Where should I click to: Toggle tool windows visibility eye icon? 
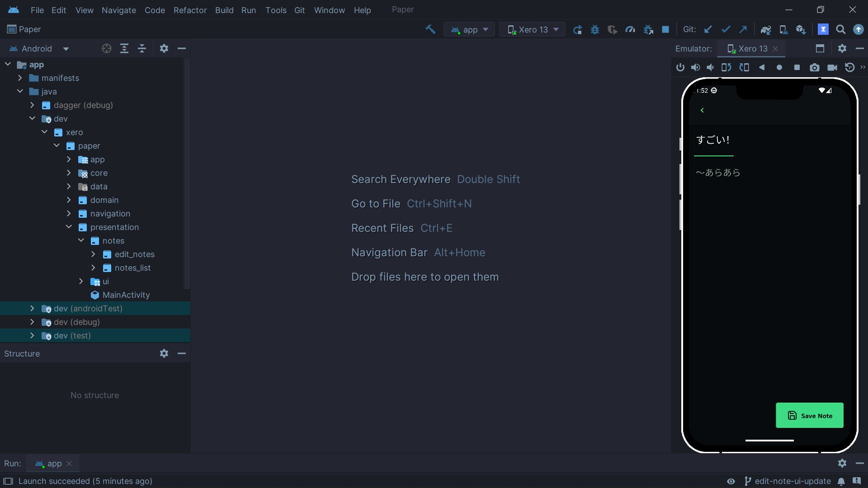pyautogui.click(x=731, y=481)
